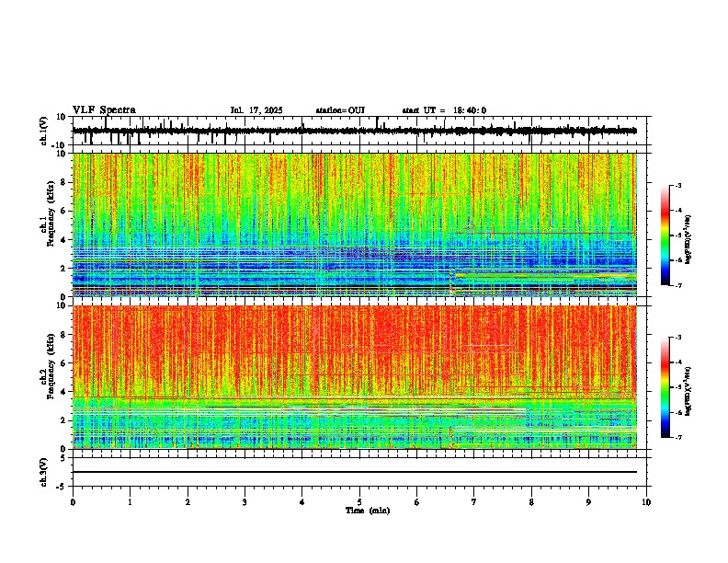Screen dimensions: 728x563
Task: Click the ch.2 spectrogram color scale bar
Action: pos(665,387)
